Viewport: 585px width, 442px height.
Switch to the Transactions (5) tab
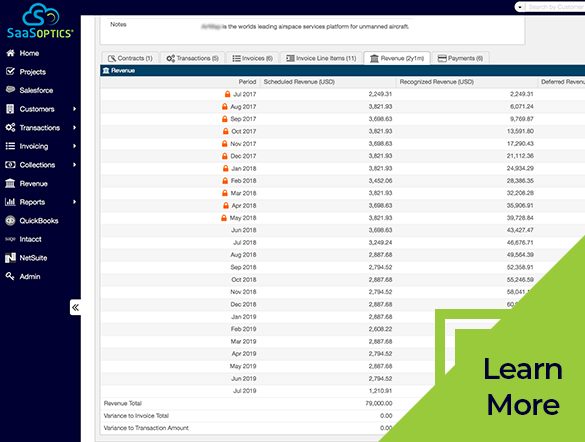point(193,58)
